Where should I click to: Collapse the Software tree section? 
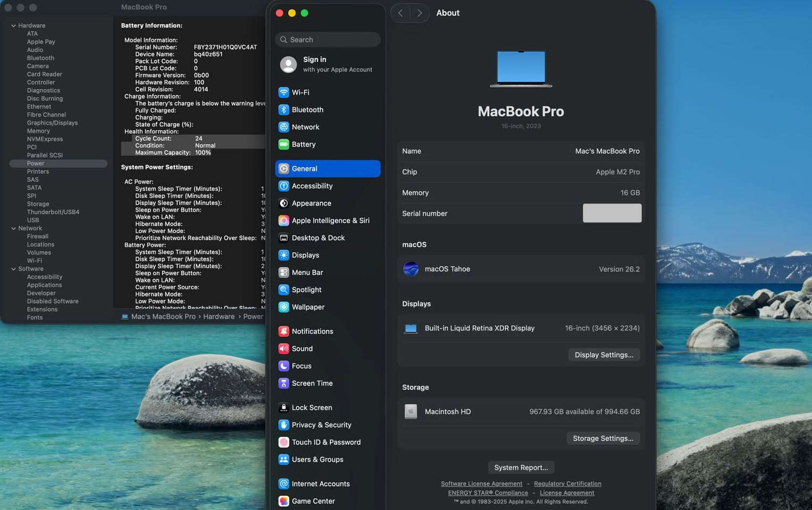(13, 269)
